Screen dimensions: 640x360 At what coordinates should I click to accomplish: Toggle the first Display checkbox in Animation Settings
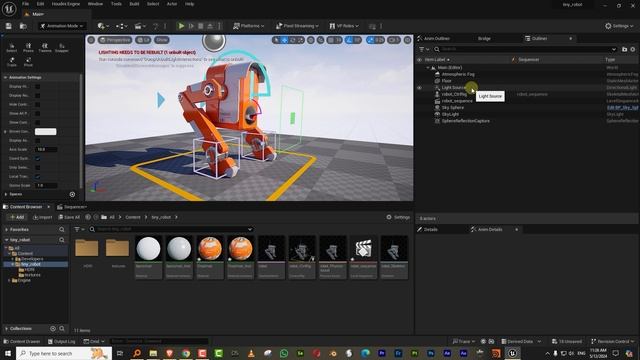(38, 87)
